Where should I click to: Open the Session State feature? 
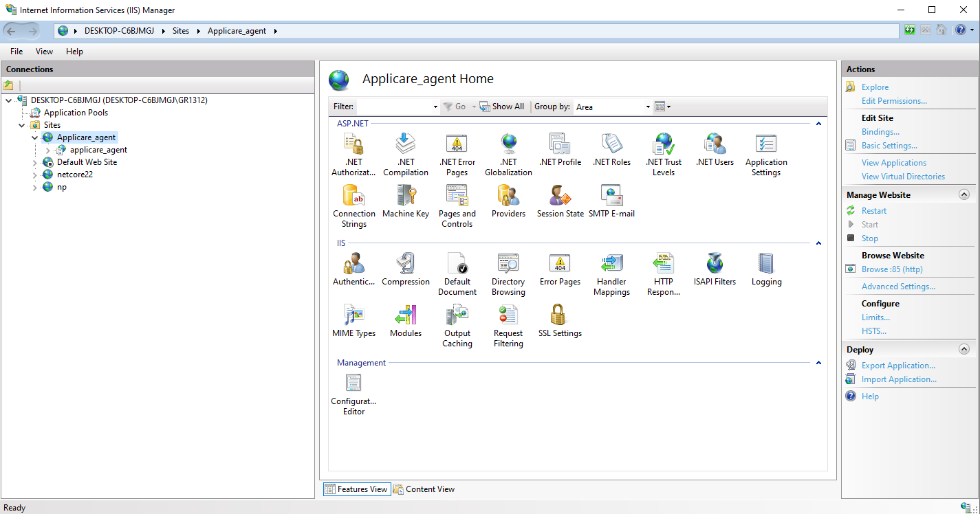(560, 197)
